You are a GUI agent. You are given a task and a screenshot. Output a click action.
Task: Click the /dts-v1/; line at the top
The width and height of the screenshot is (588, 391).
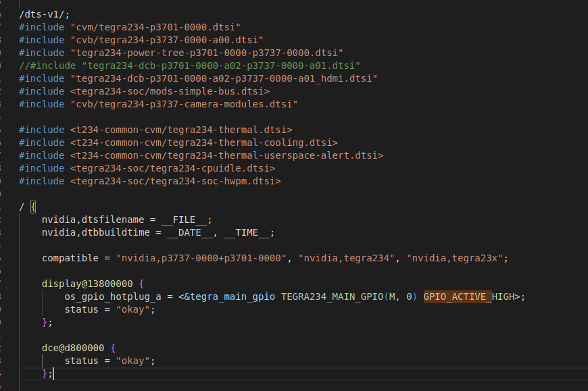[x=44, y=14]
